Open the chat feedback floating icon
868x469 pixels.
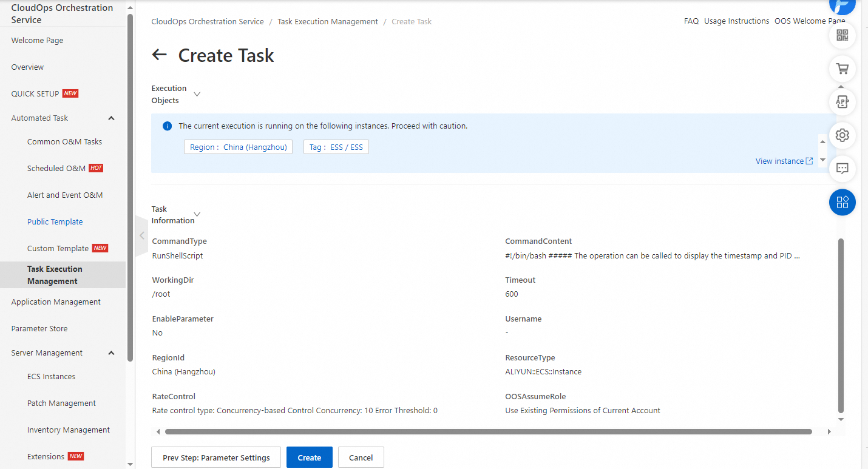[843, 169]
